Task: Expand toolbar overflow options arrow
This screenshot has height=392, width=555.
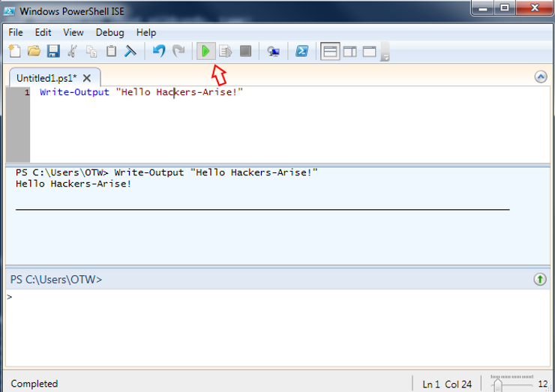Action: coord(385,52)
